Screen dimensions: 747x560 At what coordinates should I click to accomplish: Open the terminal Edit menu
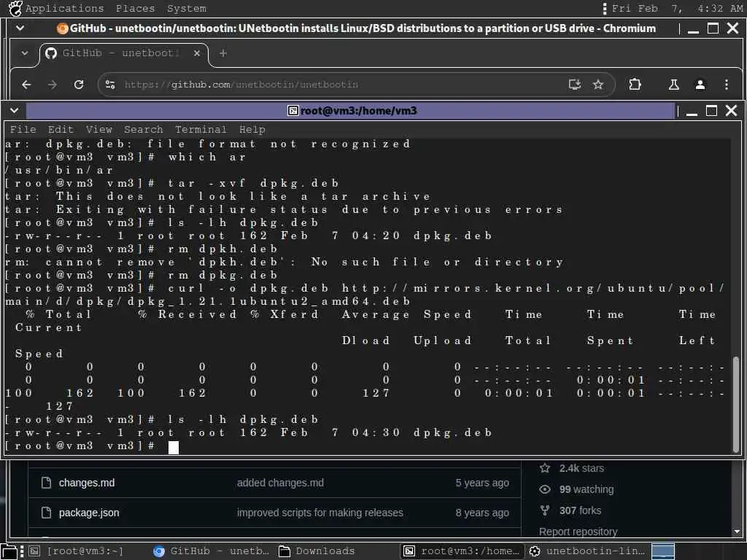tap(61, 129)
